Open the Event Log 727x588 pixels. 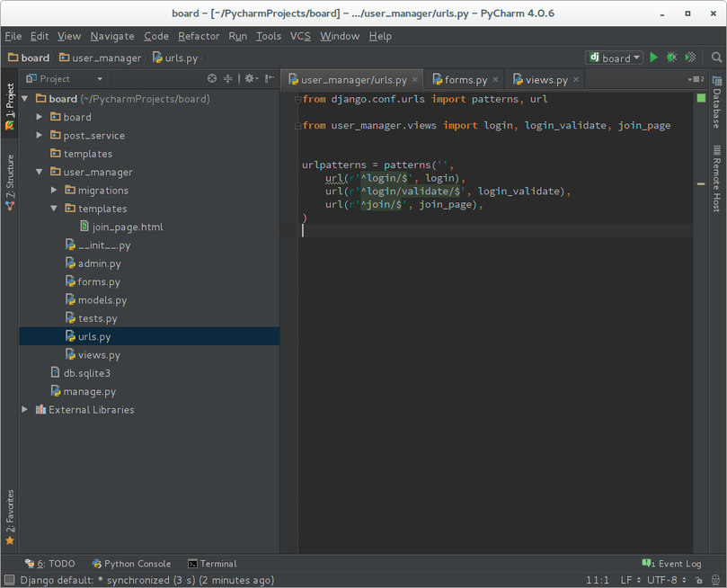point(672,564)
